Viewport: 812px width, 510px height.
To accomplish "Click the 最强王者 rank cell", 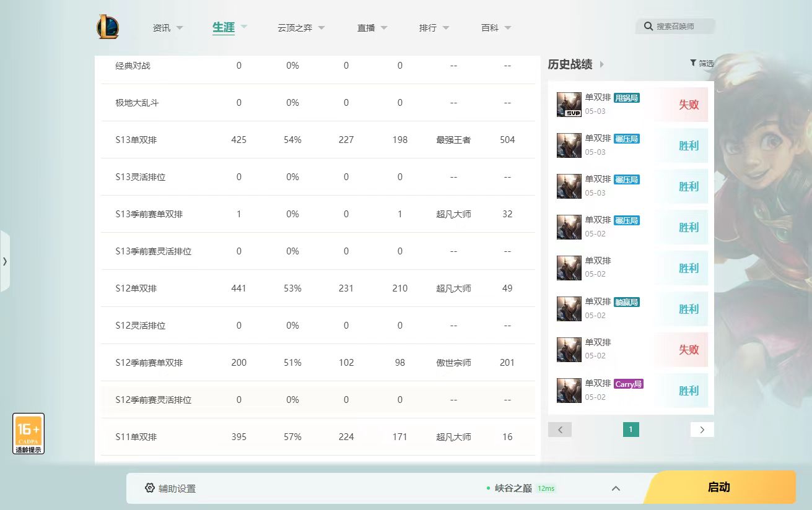I will (453, 140).
